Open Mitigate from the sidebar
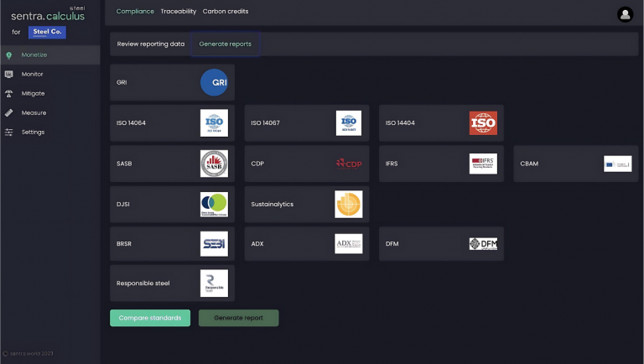Viewport: 644px width, 364px height. click(34, 93)
